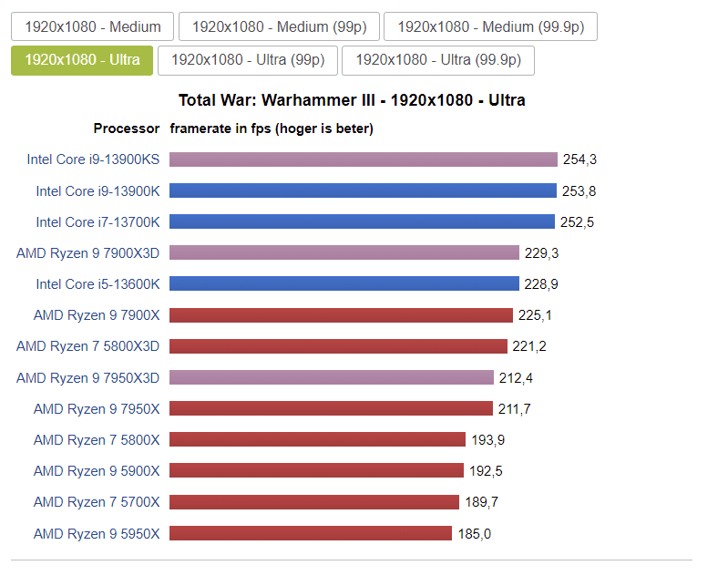Viewport: 728px width, 586px height.
Task: Click the purple bar for Ryzen 9 7900X3D
Action: [x=344, y=252]
